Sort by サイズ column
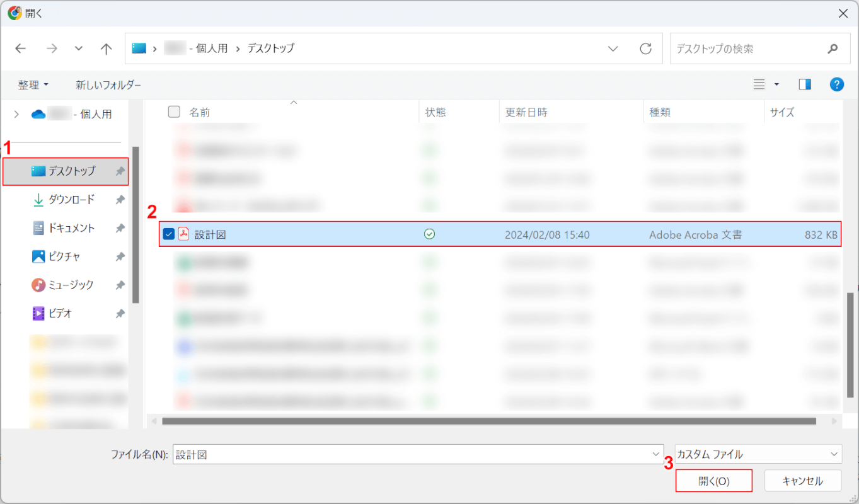 782,112
